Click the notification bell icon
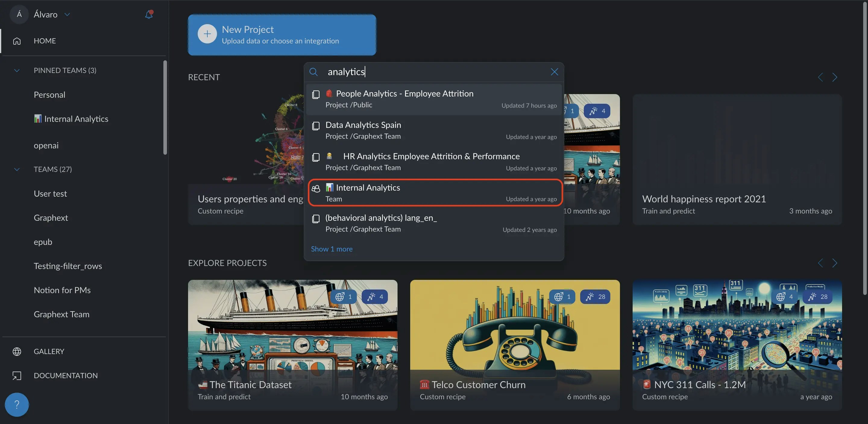868x424 pixels. point(149,14)
